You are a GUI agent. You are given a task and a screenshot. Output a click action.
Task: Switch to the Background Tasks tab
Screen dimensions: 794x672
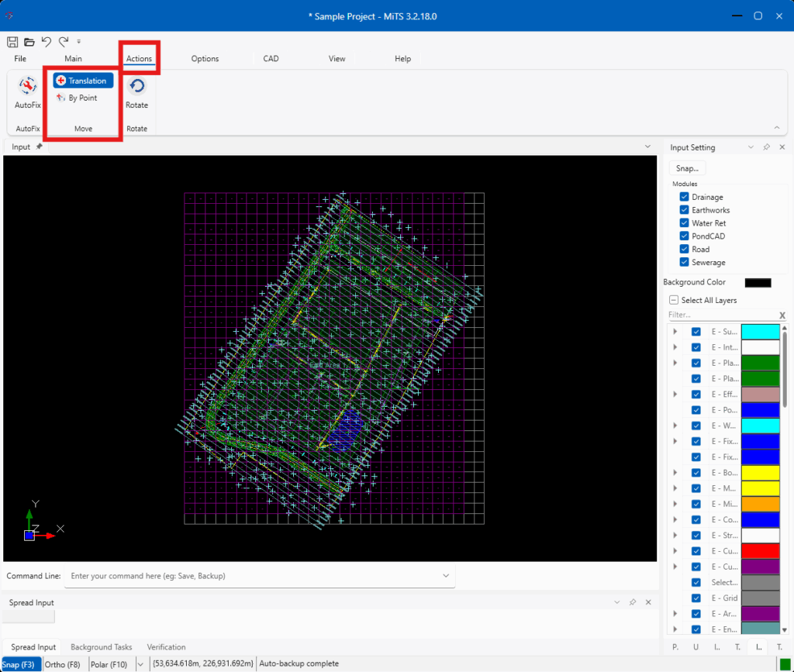click(x=101, y=647)
